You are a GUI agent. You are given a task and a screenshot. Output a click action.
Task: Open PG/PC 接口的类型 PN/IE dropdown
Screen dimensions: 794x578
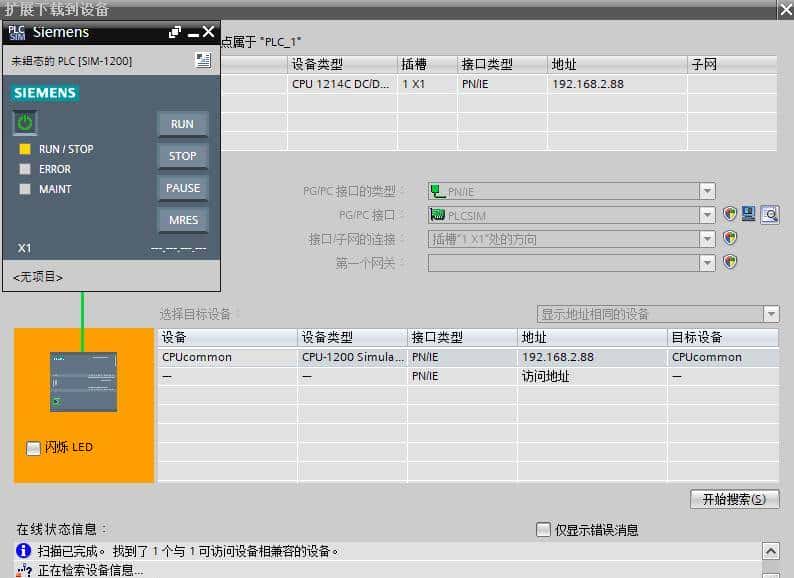click(707, 191)
